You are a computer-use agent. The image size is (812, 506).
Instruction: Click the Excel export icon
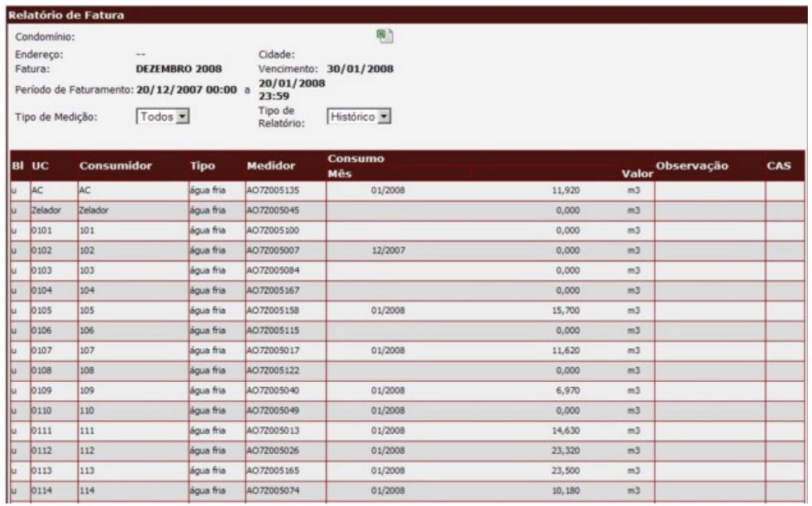[384, 36]
